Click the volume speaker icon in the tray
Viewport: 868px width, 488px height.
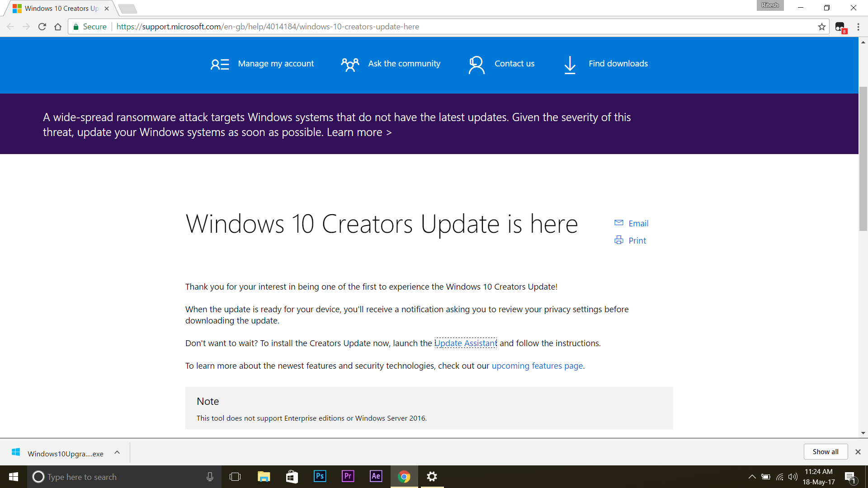tap(793, 477)
